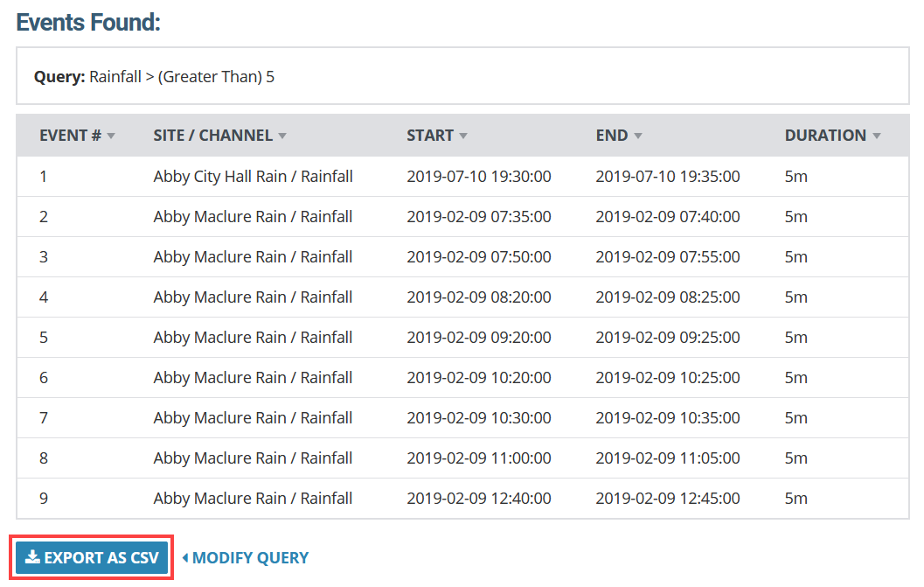Select 'Abby City Hall Rain / Rainfall' cell
This screenshot has width=924, height=587.
point(253,177)
